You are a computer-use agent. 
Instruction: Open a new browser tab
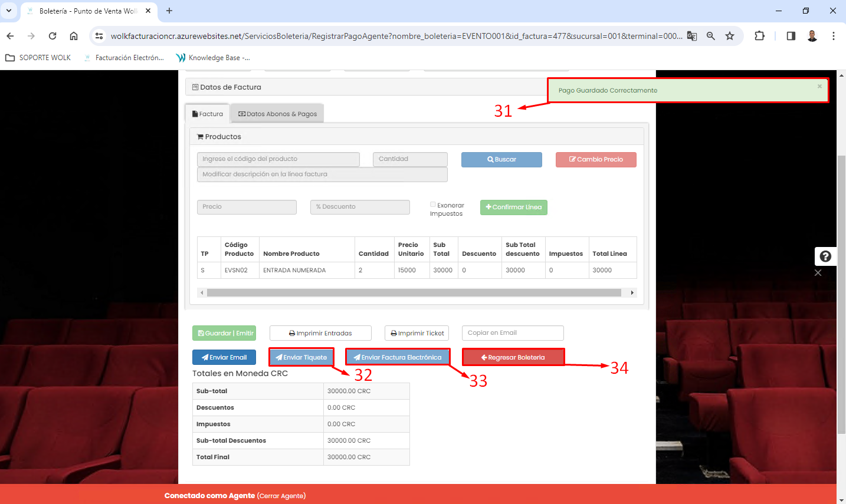click(x=169, y=11)
